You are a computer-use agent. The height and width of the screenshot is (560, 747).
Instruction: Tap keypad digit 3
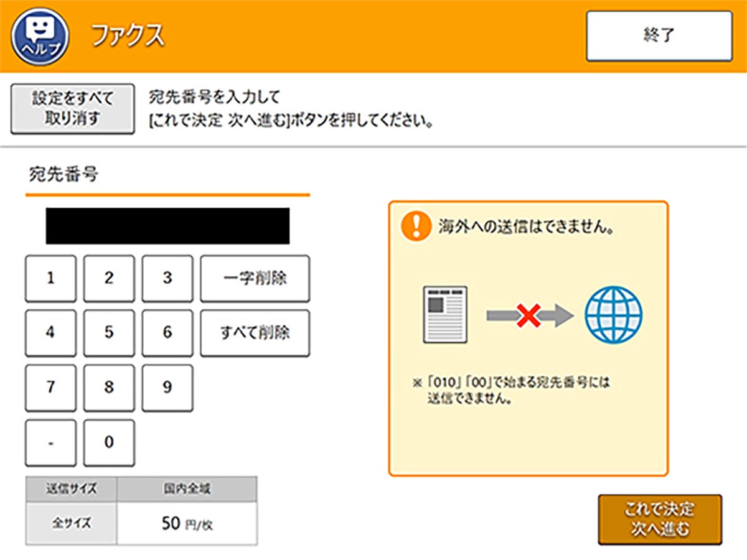click(x=167, y=278)
